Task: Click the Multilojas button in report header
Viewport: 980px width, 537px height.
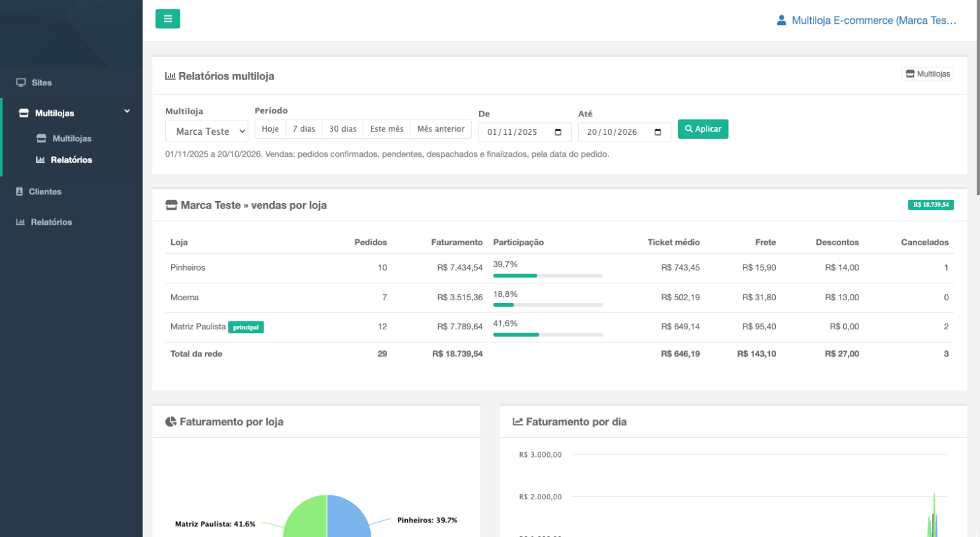Action: (x=928, y=74)
